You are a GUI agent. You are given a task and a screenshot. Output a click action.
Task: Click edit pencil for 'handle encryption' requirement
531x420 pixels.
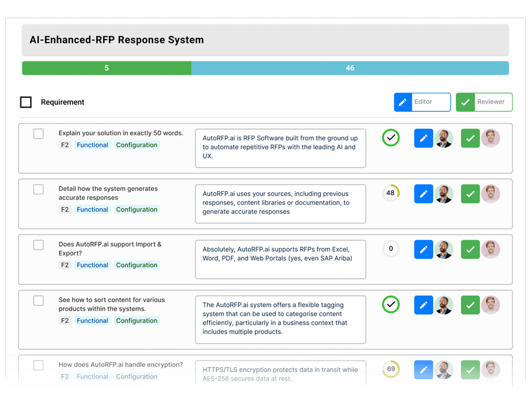(424, 370)
